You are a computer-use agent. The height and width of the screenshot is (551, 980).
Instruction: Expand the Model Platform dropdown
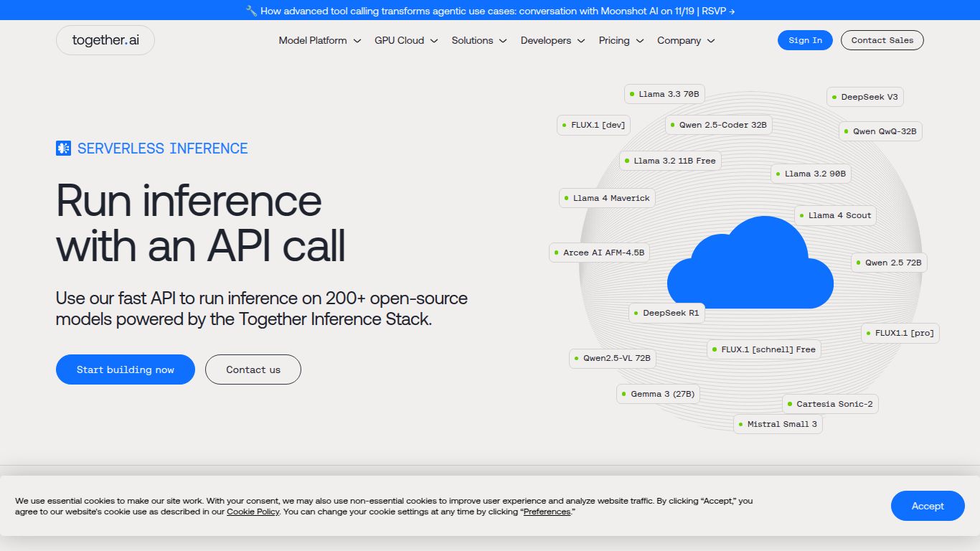[319, 41]
